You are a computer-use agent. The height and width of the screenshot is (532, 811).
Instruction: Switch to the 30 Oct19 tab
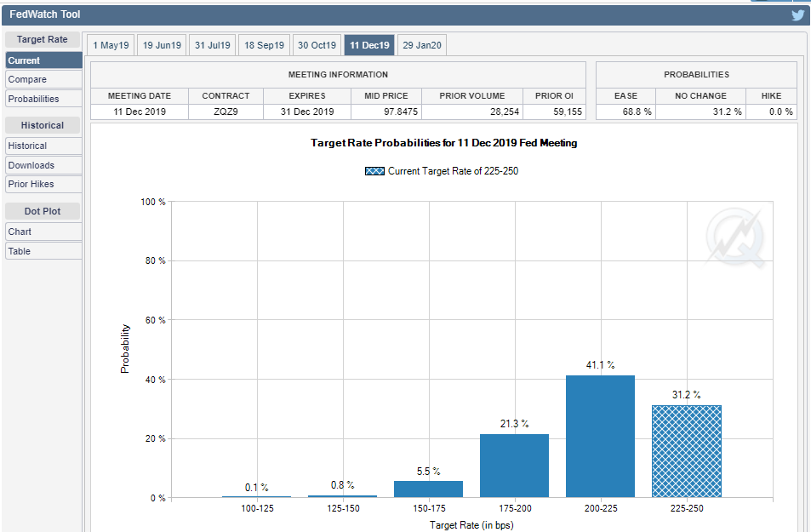click(x=317, y=45)
